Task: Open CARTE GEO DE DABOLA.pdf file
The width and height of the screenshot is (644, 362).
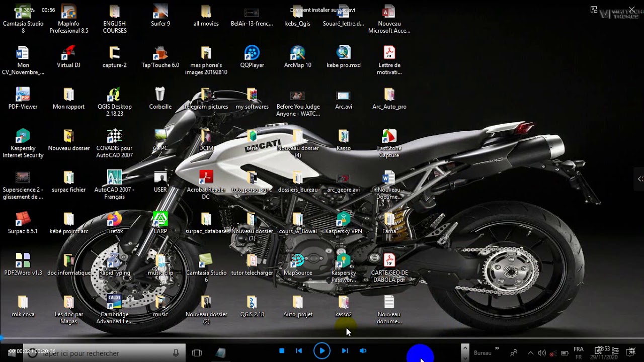Action: point(389,268)
